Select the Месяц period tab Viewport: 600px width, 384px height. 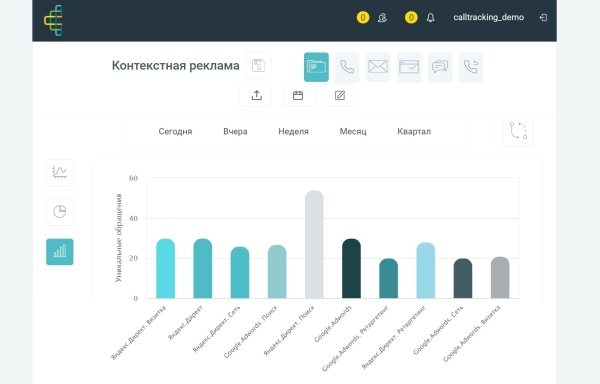353,132
